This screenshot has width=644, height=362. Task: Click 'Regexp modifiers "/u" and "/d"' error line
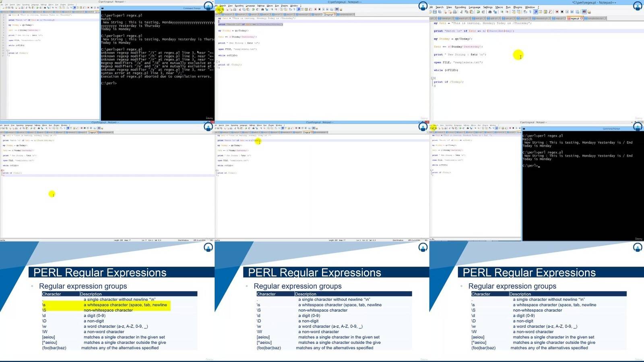click(x=157, y=63)
